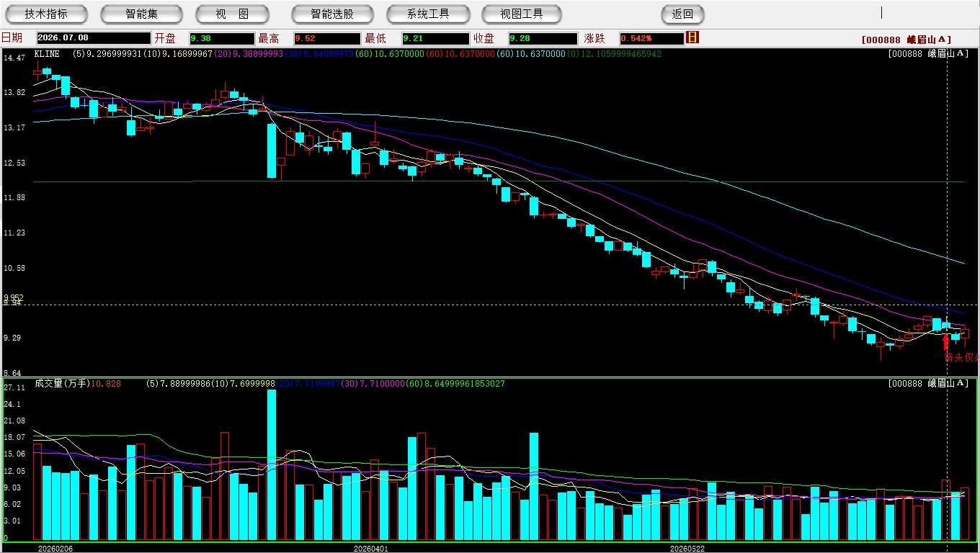This screenshot has width=980, height=553.
Task: Click the volume value 10.828 in red
Action: 106,384
